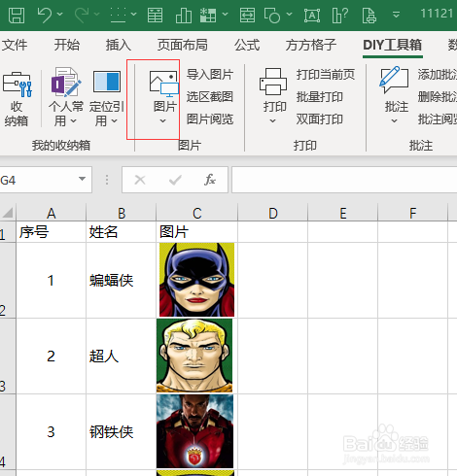Click the shapes icon in quick toolbar
The height and width of the screenshot is (476, 457).
pyautogui.click(x=272, y=15)
